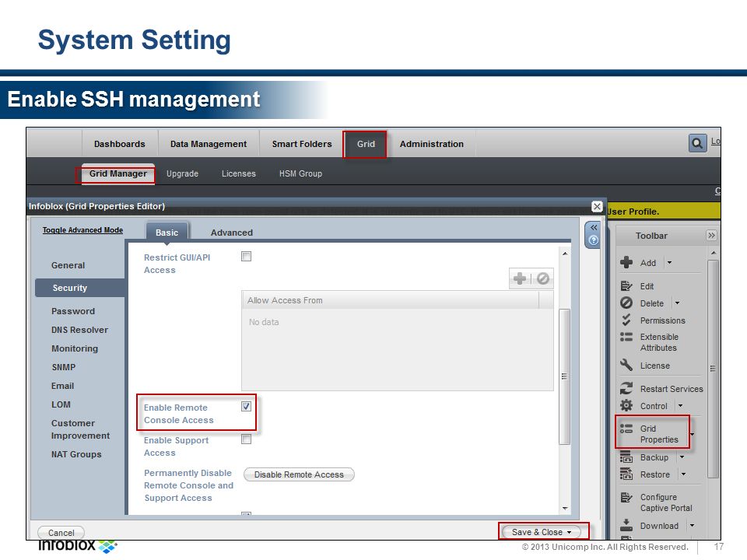Select SNMP in the editor sidebar
Image resolution: width=747 pixels, height=560 pixels.
click(63, 367)
